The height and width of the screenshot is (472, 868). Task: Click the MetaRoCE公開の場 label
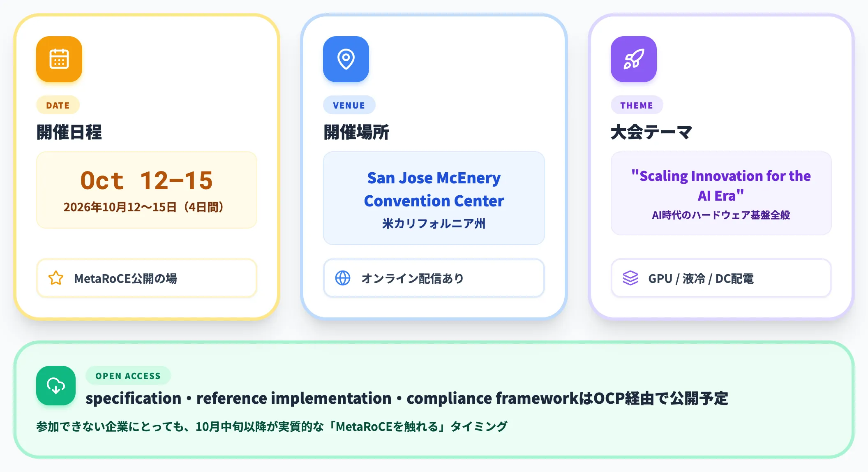126,278
